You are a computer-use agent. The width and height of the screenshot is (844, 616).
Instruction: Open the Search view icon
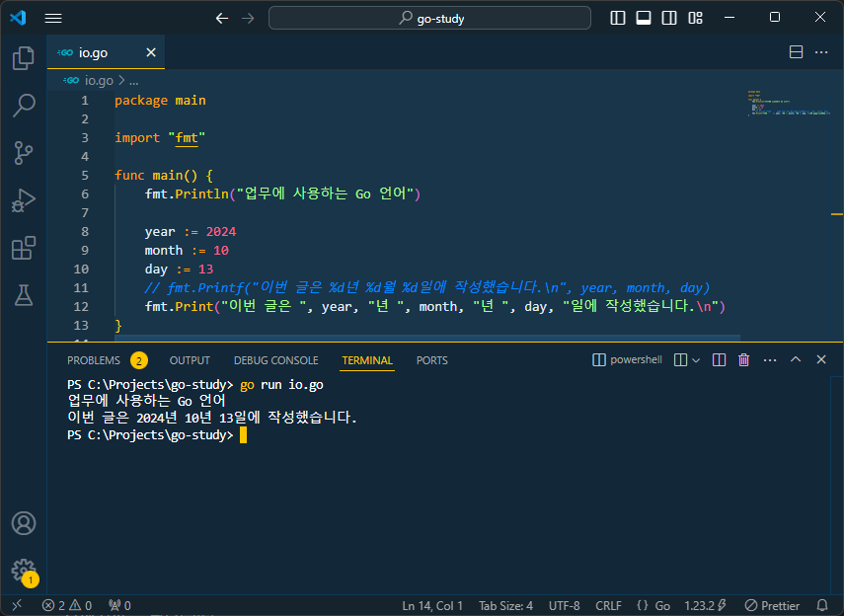tap(23, 105)
